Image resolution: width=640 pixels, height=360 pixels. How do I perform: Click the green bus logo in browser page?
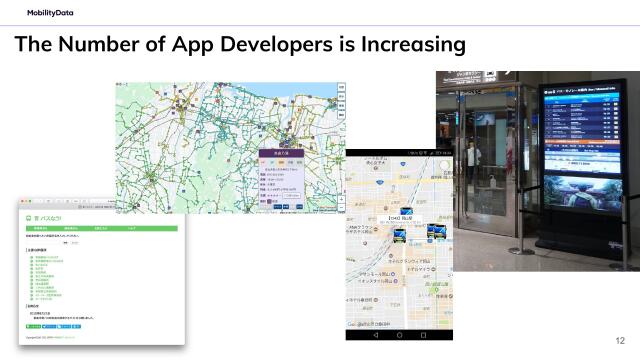29,219
